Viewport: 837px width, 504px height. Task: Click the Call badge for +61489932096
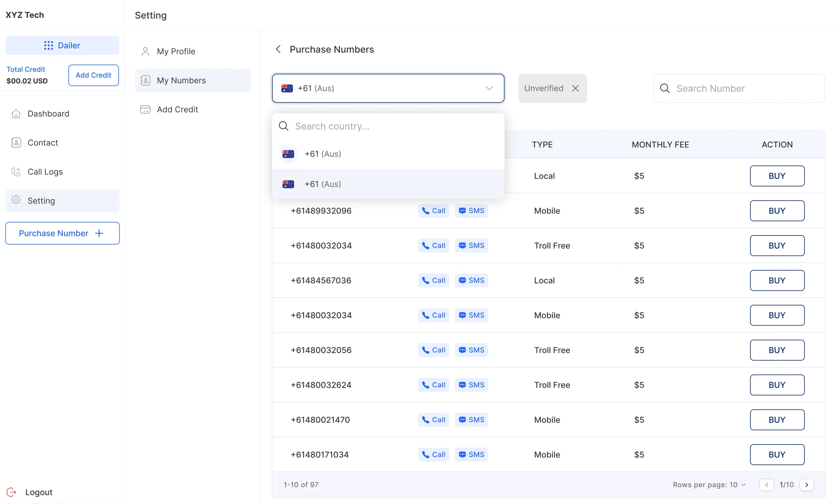(433, 211)
